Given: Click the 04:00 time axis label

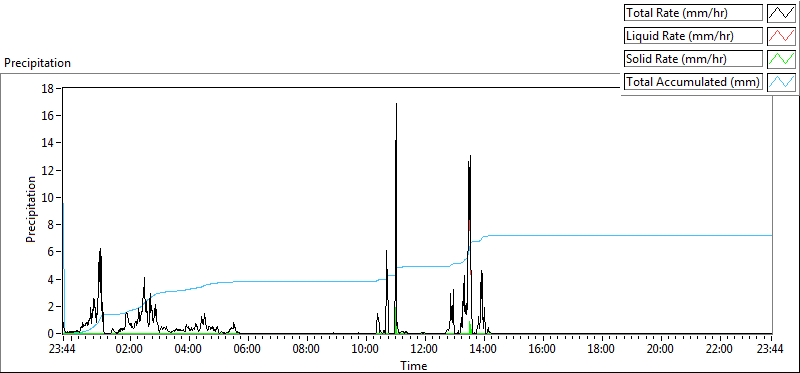Looking at the screenshot, I should pyautogui.click(x=189, y=350).
